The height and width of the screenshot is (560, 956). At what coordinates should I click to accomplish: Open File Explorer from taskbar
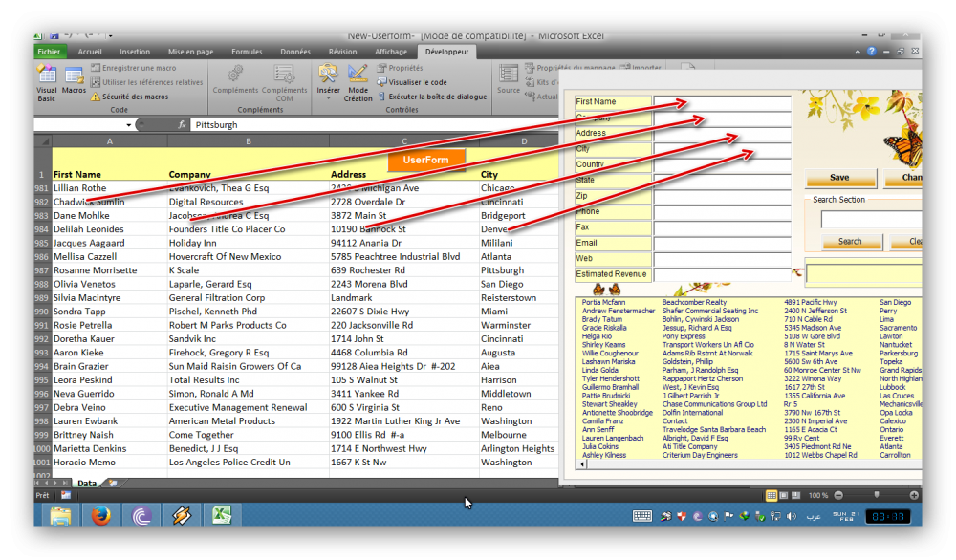pos(60,515)
